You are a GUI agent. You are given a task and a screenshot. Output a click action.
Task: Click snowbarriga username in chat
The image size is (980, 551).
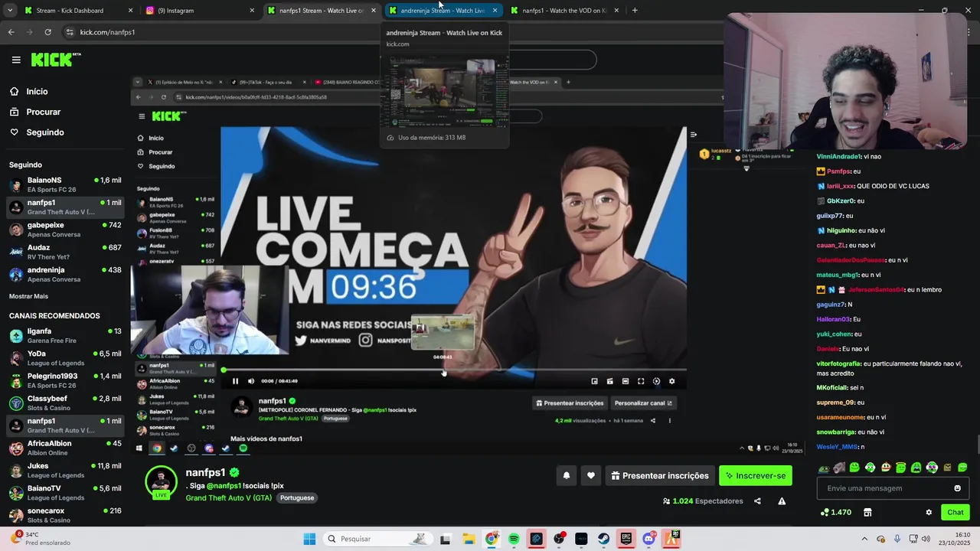pyautogui.click(x=836, y=432)
